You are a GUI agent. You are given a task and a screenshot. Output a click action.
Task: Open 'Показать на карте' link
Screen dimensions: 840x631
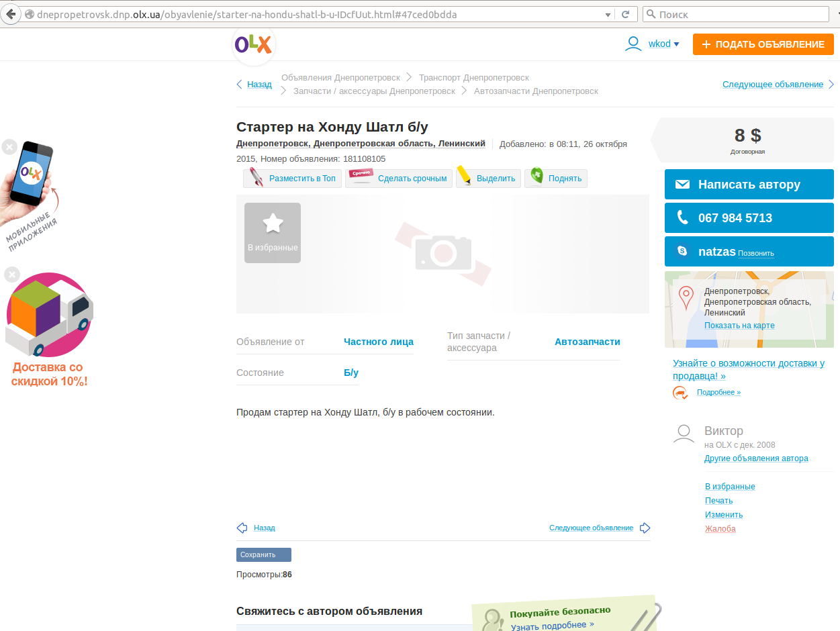(x=739, y=326)
